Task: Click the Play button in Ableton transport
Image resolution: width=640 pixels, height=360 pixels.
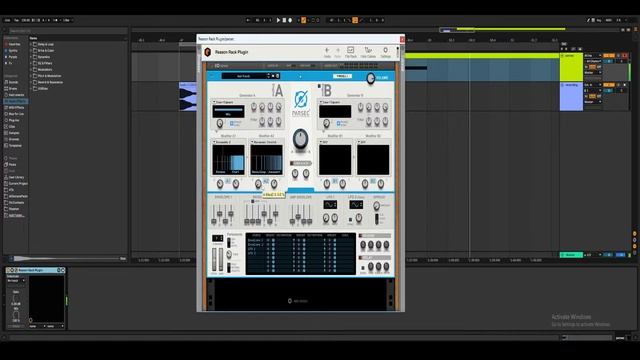Action: 278,20
